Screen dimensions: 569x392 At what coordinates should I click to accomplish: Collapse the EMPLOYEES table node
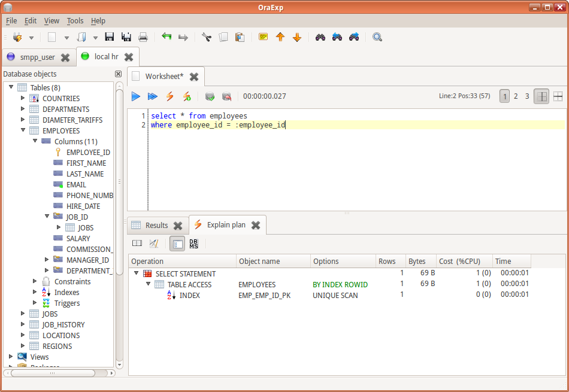[x=23, y=130]
